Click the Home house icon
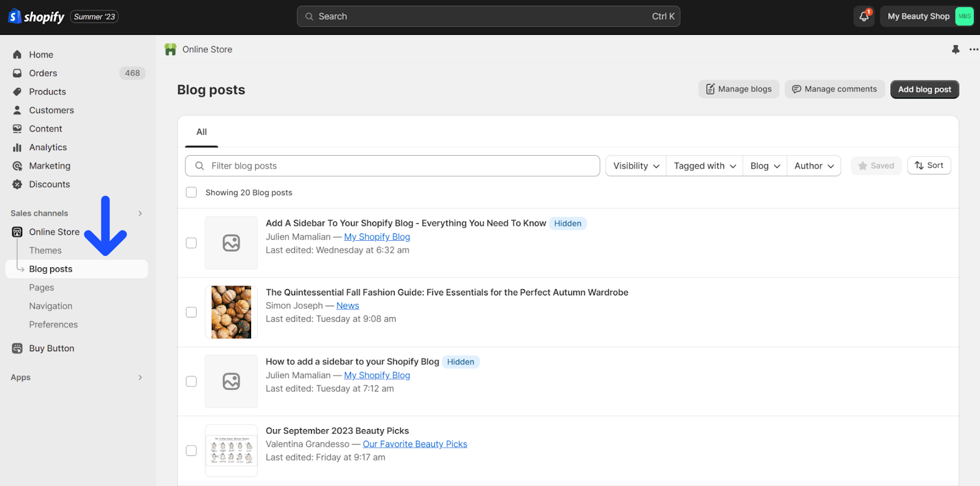Image resolution: width=980 pixels, height=486 pixels. tap(17, 55)
